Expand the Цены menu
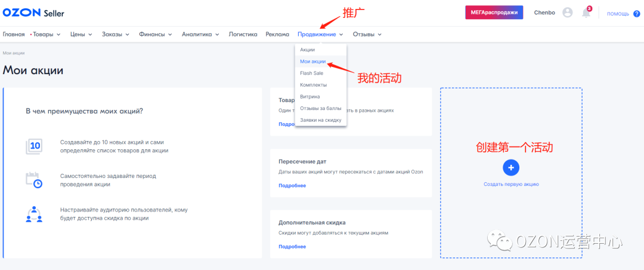The width and height of the screenshot is (644, 270). (81, 34)
